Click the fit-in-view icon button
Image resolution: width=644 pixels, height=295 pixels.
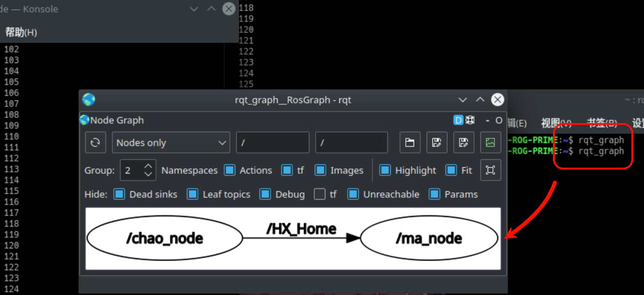pyautogui.click(x=491, y=171)
